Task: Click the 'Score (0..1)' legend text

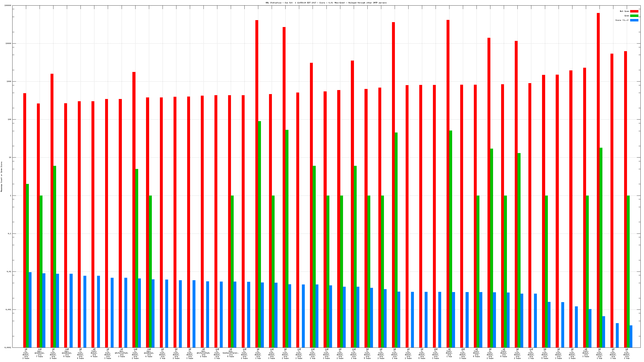Action: 622,20
